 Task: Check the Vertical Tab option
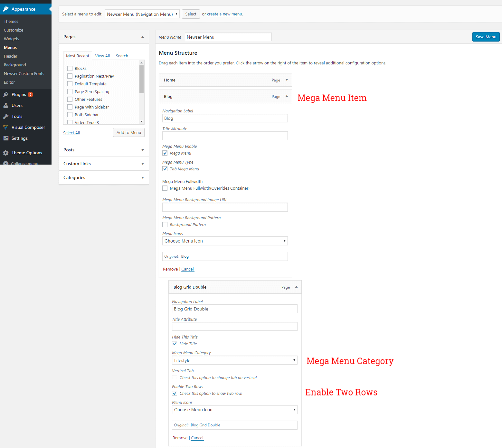(175, 377)
